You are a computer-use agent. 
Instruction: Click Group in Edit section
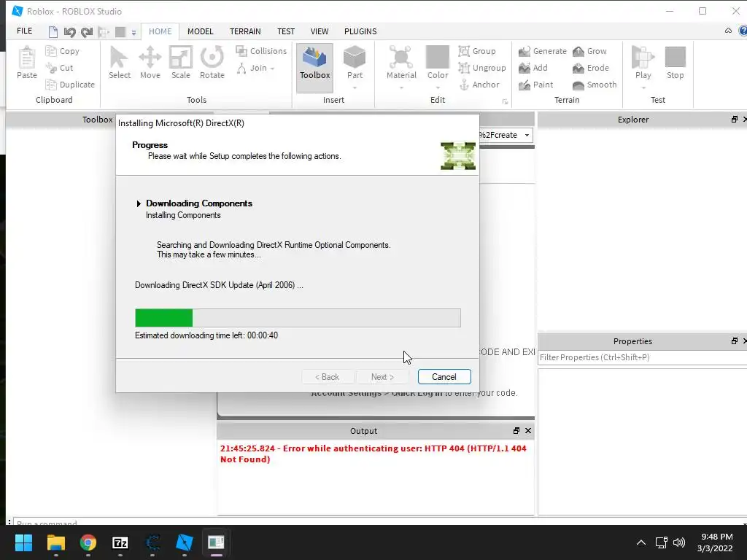coord(477,51)
